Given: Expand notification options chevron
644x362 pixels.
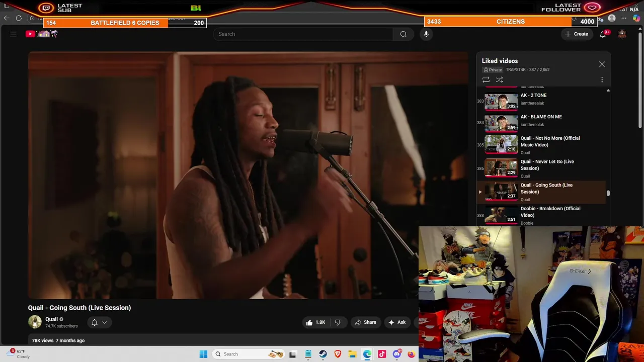Looking at the screenshot, I should 105,322.
